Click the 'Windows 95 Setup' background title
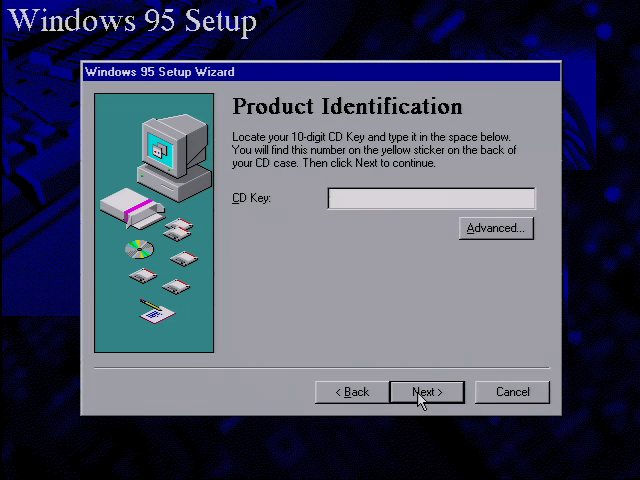 point(132,20)
